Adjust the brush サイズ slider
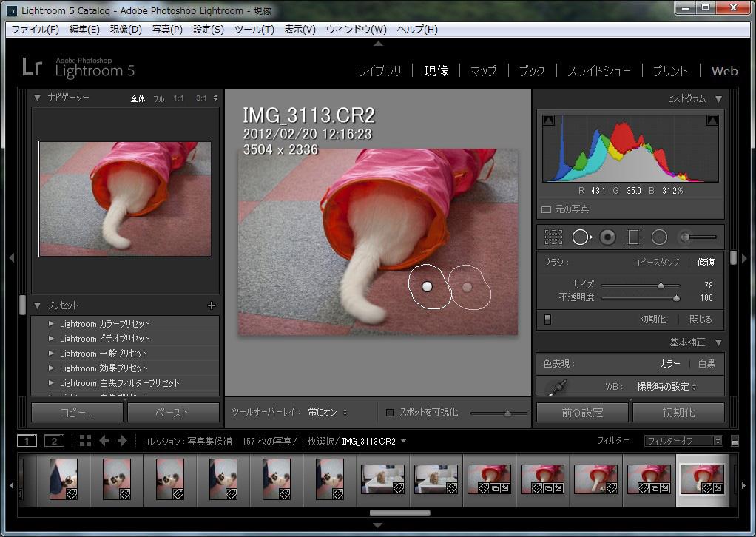Screen dimensions: 756x537 click(x=661, y=285)
